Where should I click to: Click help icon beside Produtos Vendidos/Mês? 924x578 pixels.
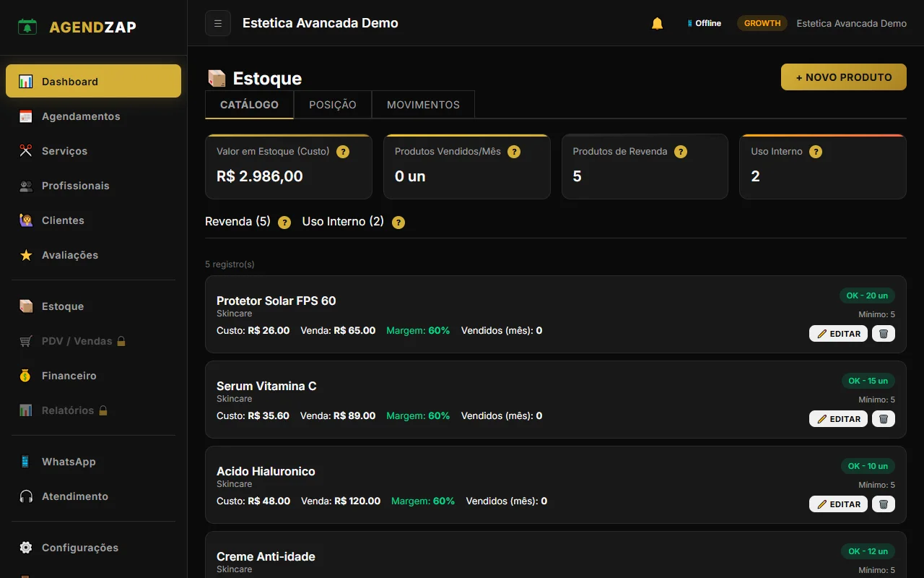pos(514,152)
